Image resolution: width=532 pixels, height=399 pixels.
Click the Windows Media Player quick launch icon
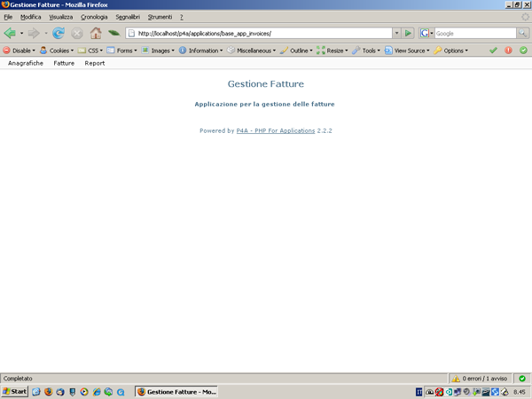pyautogui.click(x=84, y=392)
